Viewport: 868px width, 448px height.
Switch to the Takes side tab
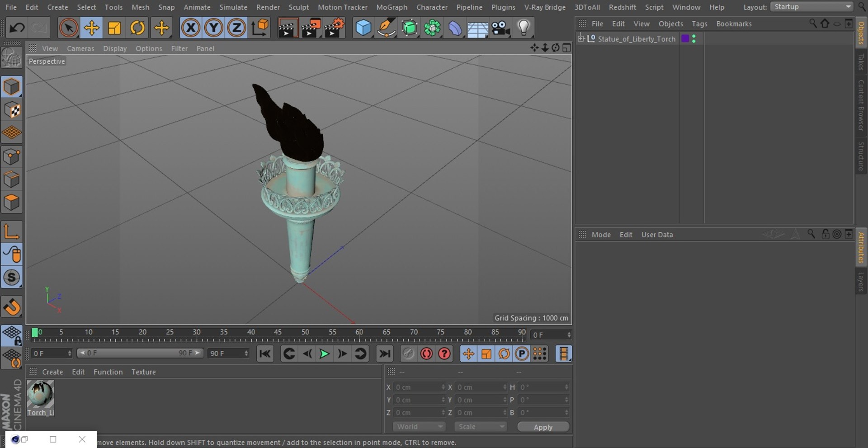[861, 62]
